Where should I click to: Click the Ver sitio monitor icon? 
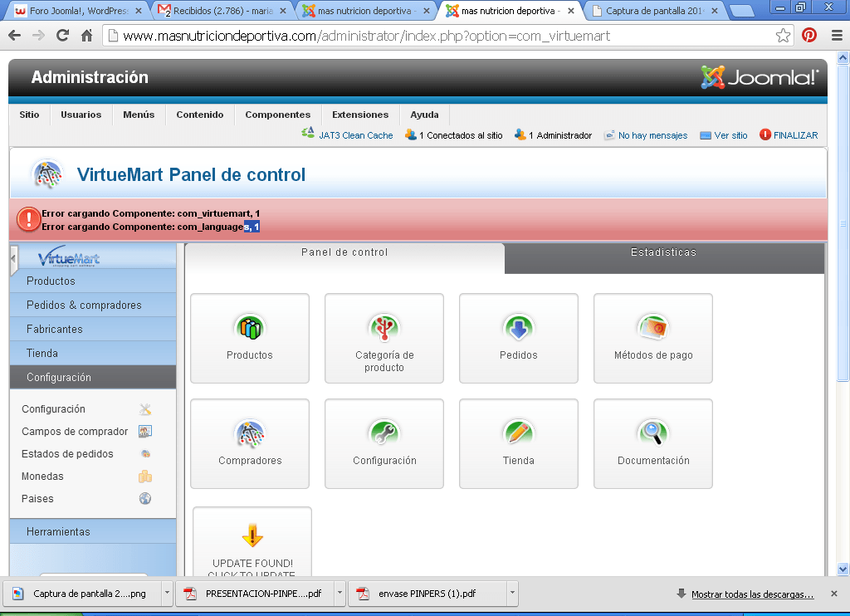pyautogui.click(x=706, y=135)
